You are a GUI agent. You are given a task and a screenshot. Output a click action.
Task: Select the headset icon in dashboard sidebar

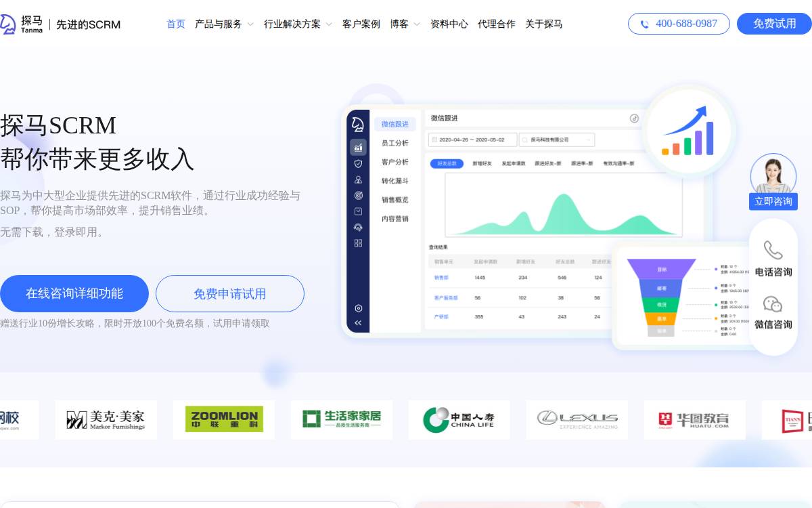click(x=358, y=228)
